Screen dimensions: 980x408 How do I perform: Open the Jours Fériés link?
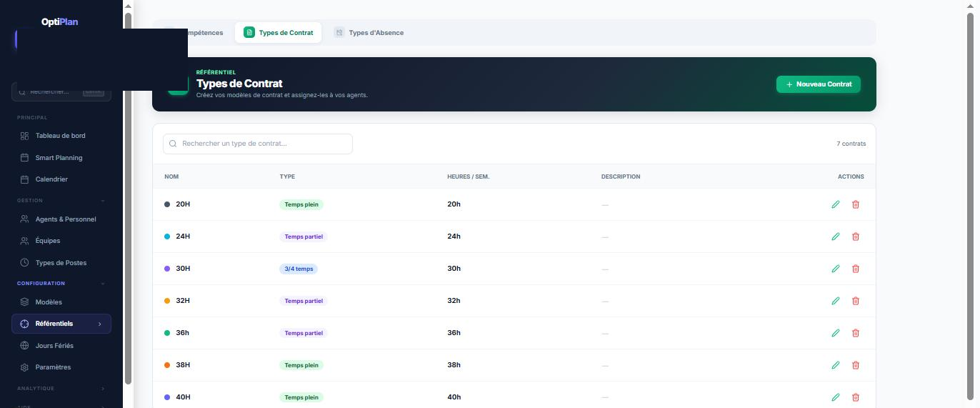[x=61, y=346]
